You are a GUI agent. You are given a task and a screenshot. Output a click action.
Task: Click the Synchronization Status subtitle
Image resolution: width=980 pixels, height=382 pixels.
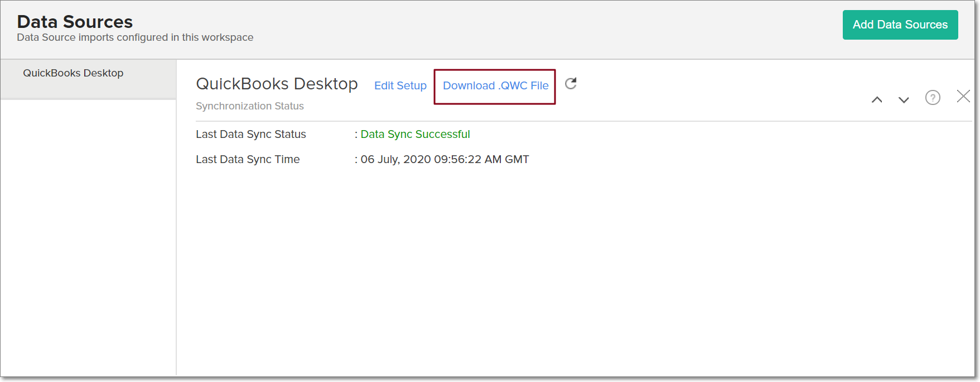[x=249, y=106]
